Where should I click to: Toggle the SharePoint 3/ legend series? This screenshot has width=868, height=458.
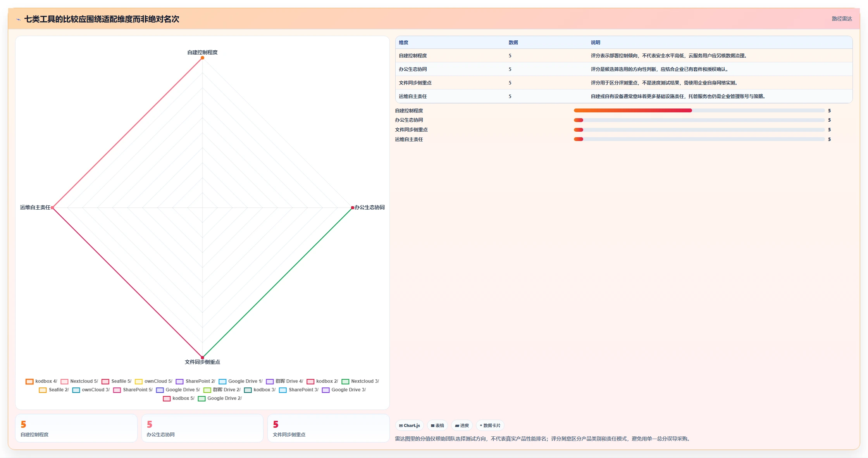tap(299, 390)
